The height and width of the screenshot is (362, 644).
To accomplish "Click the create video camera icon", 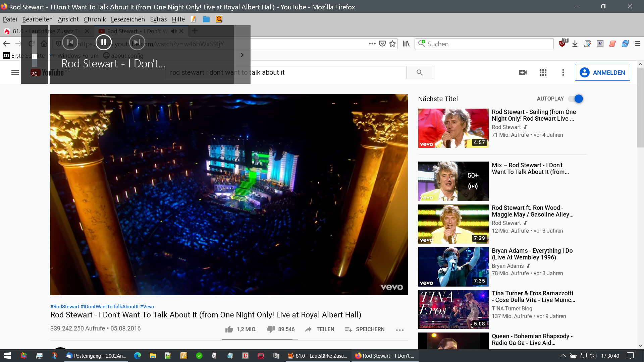I will point(523,72).
